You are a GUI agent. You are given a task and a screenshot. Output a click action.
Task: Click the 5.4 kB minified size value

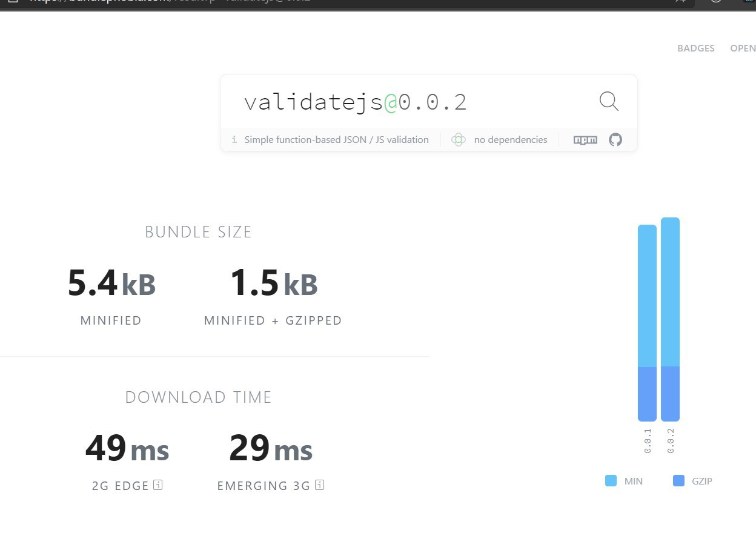pos(111,283)
